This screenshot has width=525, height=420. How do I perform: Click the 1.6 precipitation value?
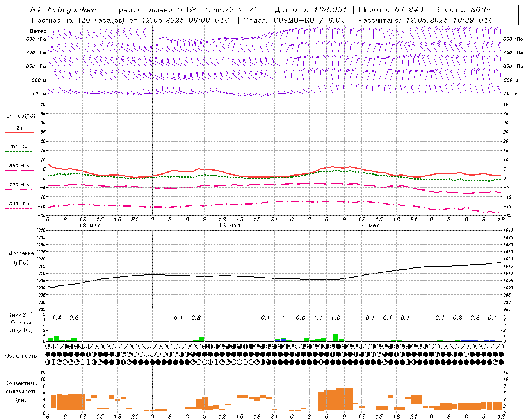click(336, 318)
